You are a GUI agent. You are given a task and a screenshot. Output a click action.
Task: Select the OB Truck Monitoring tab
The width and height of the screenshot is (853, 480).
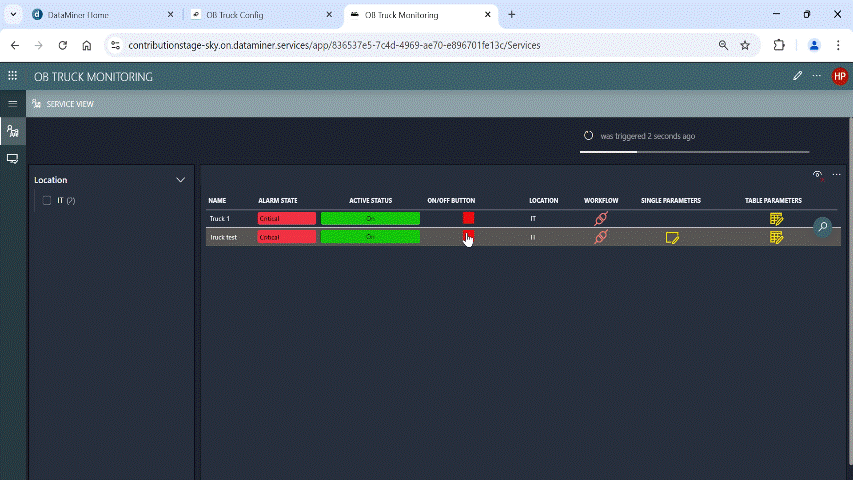pos(419,15)
